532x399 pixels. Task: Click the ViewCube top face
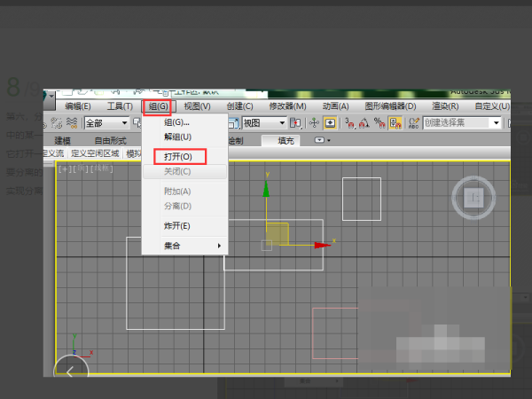(x=473, y=197)
